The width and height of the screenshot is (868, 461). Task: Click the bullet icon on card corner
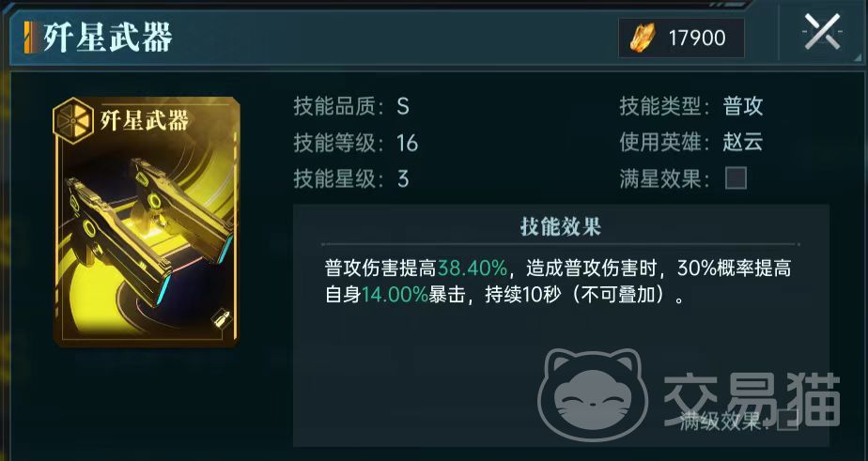[x=221, y=319]
